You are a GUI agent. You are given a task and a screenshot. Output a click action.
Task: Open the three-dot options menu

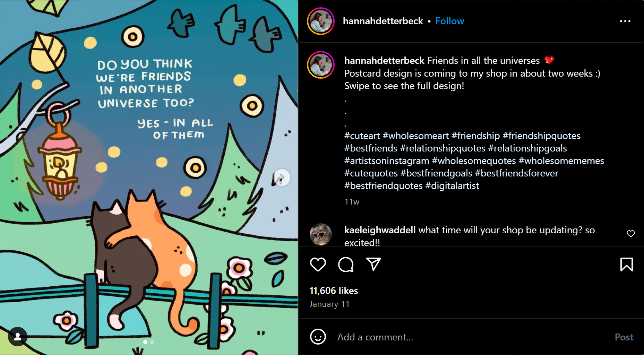tap(626, 21)
